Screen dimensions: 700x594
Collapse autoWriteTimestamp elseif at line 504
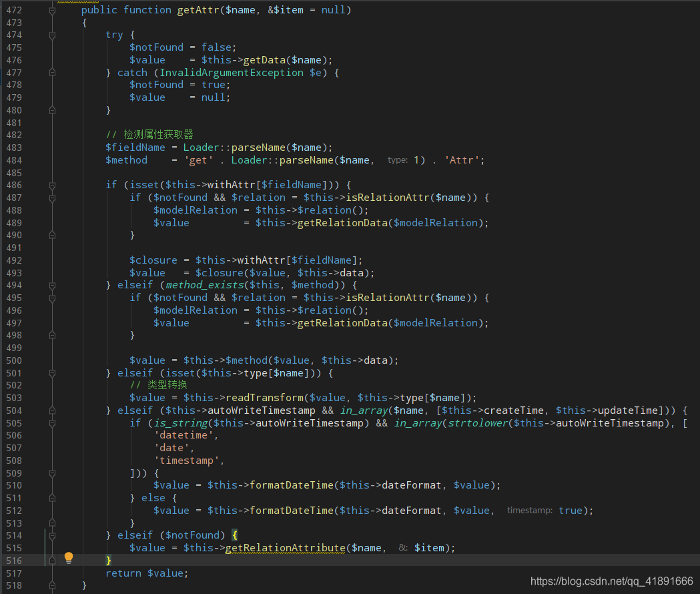click(52, 410)
